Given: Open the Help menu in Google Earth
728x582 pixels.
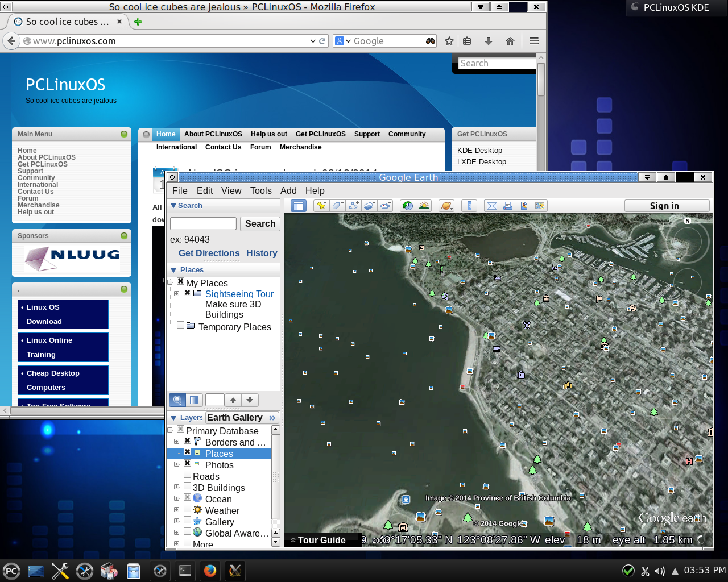Looking at the screenshot, I should point(315,191).
